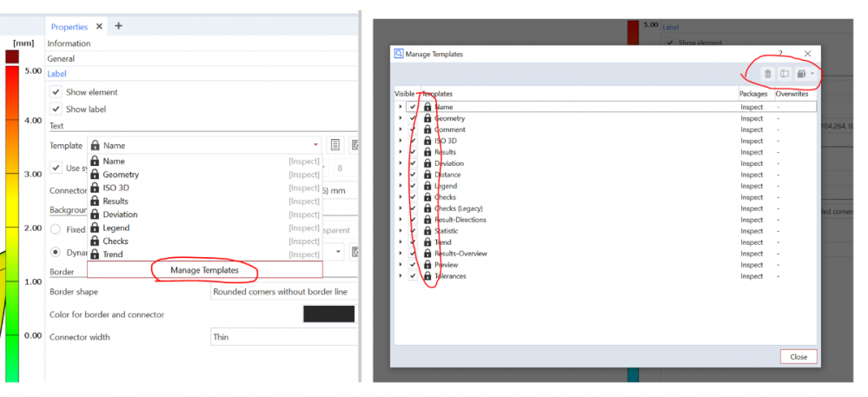Toggle Visible checkbox for Deviation in the dialog

pos(413,163)
